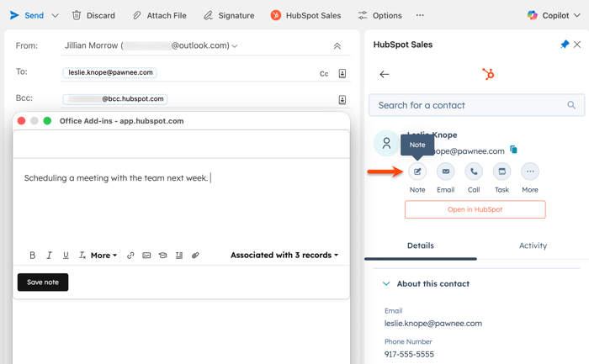Click the HubSpot sprocket logo
Image resolution: width=589 pixels, height=364 pixels.
(488, 74)
